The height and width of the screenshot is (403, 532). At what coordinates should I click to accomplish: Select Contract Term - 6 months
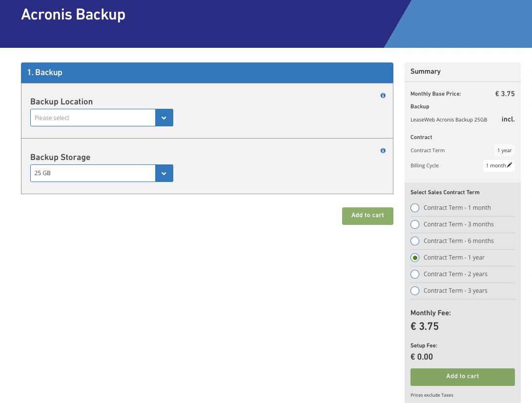click(x=415, y=241)
